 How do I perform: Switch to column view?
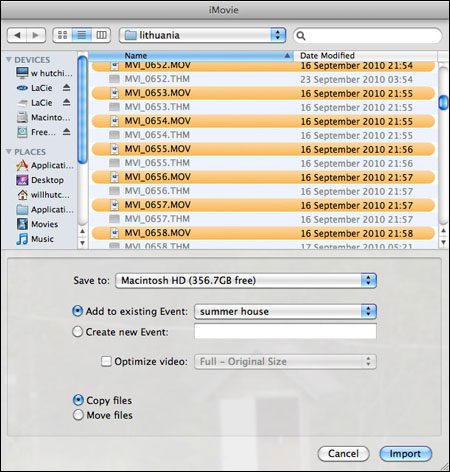[x=101, y=35]
